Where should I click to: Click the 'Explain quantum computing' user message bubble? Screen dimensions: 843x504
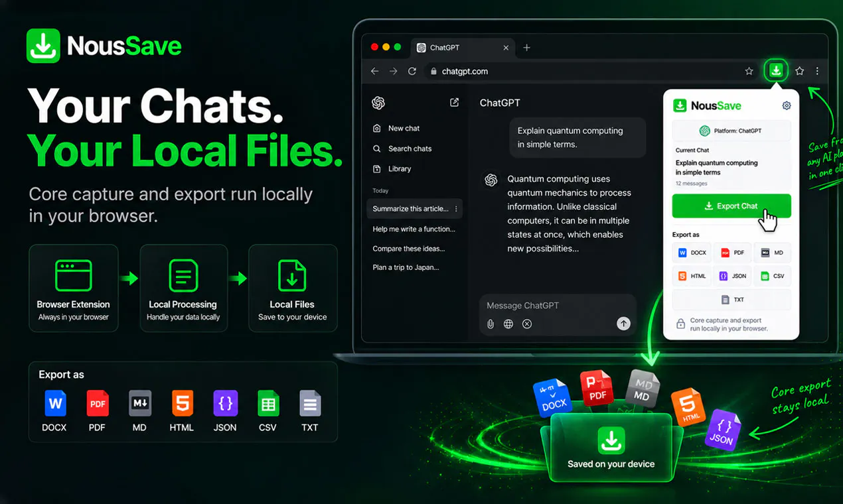[577, 137]
